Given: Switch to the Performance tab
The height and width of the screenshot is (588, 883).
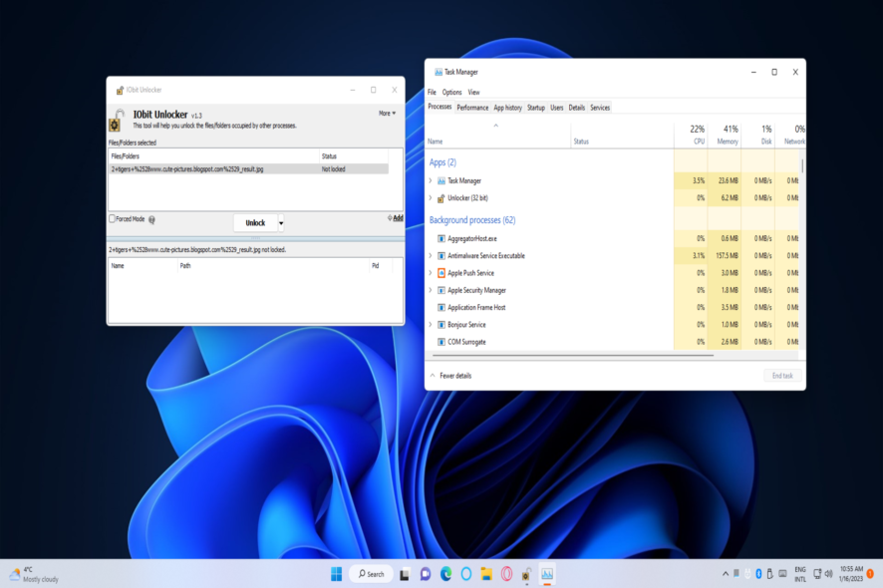Looking at the screenshot, I should click(472, 108).
